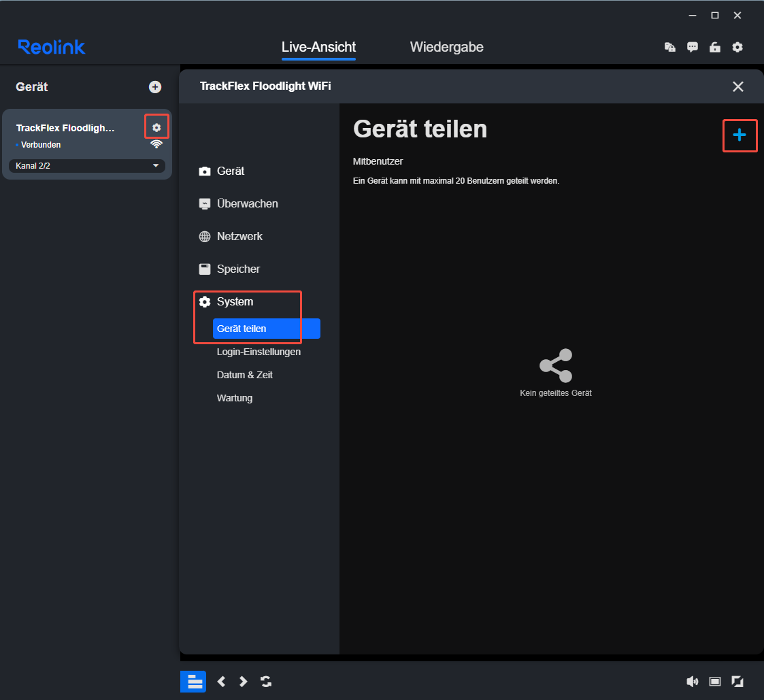Viewport: 764px width, 700px height.
Task: Expand the Kanal 2/2 dropdown
Action: tap(86, 165)
